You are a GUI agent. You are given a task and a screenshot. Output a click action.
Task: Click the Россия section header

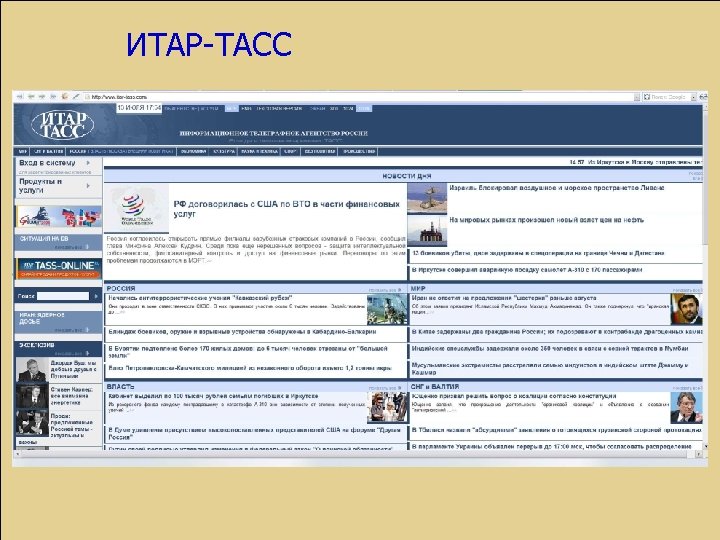tap(121, 288)
